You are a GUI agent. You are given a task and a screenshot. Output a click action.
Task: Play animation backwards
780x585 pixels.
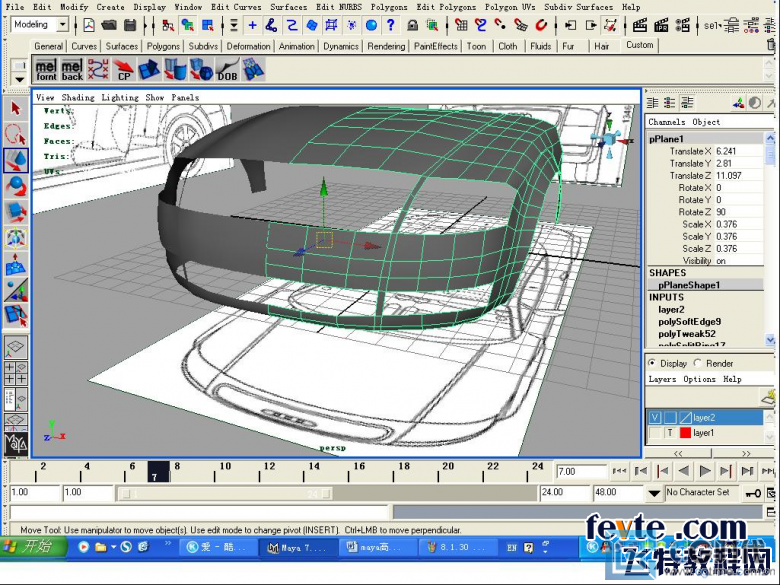click(683, 471)
